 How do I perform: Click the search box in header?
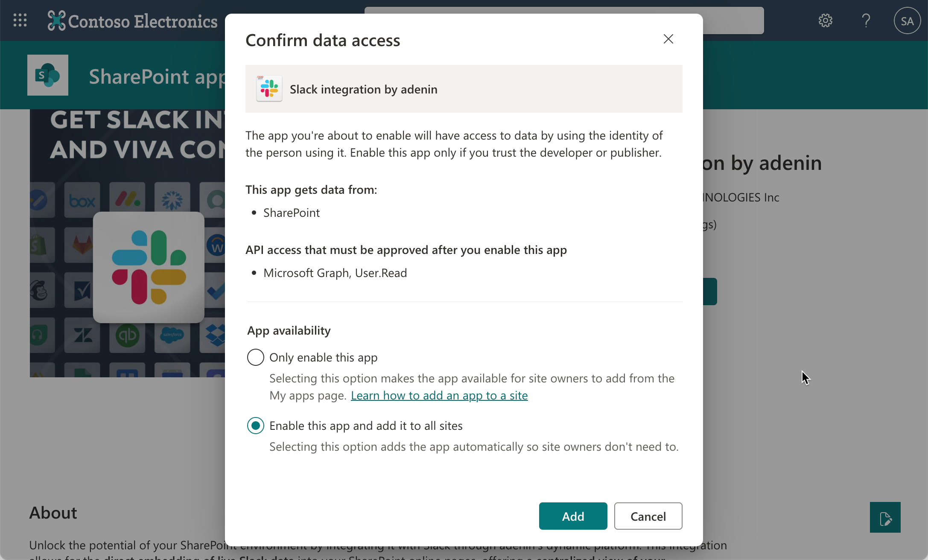coord(733,20)
